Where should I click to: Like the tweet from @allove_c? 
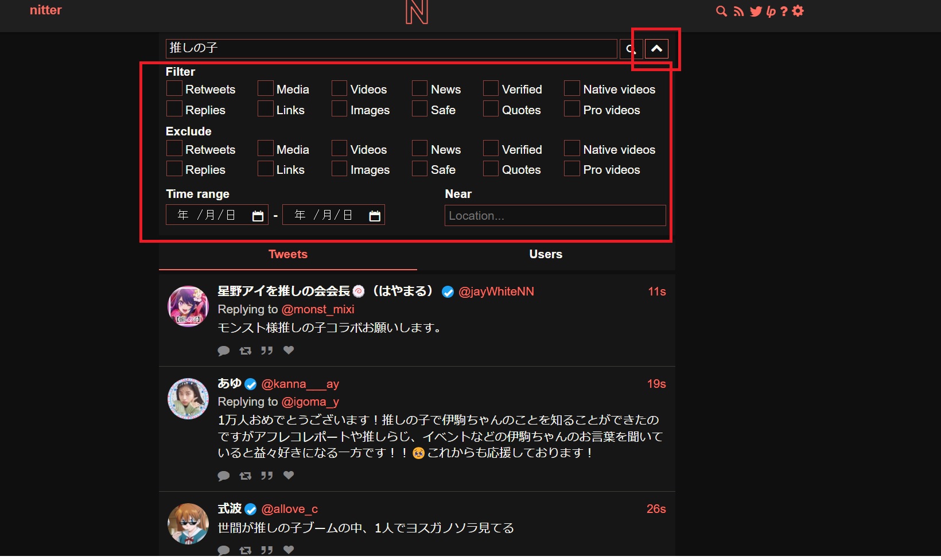pyautogui.click(x=288, y=550)
